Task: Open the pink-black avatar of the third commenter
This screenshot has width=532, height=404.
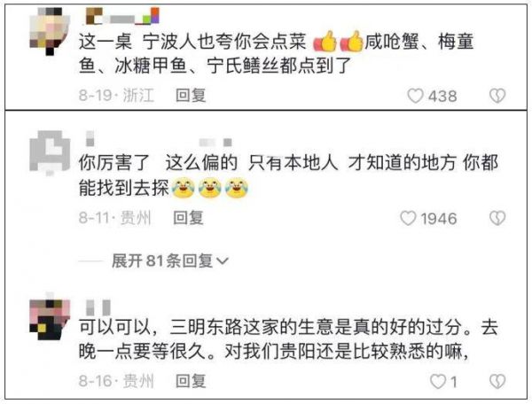Action: (50, 317)
